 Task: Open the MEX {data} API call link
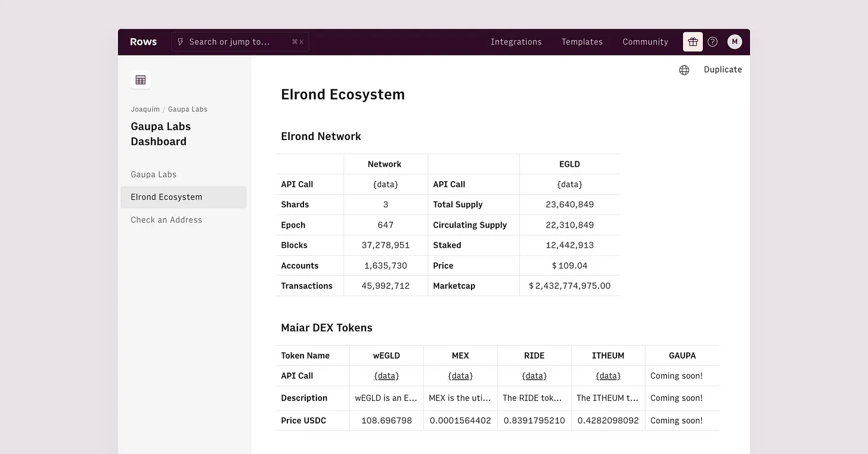[460, 376]
